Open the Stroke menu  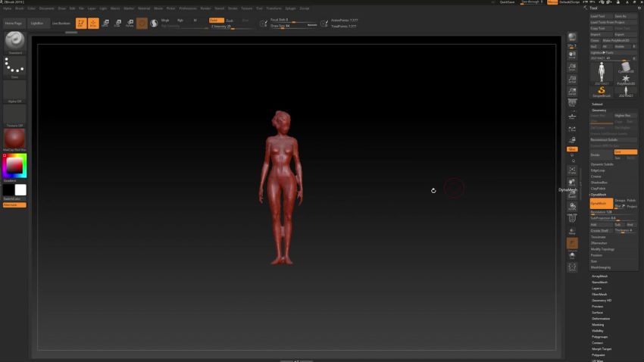coord(233,8)
